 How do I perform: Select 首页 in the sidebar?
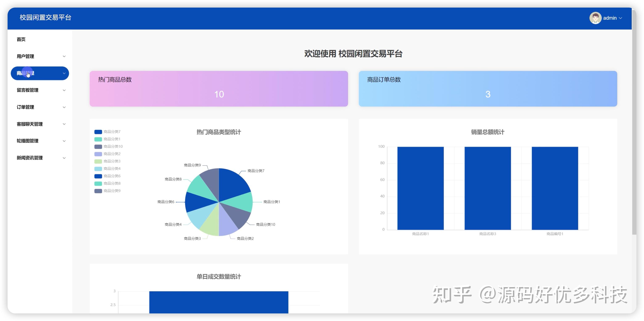point(21,39)
